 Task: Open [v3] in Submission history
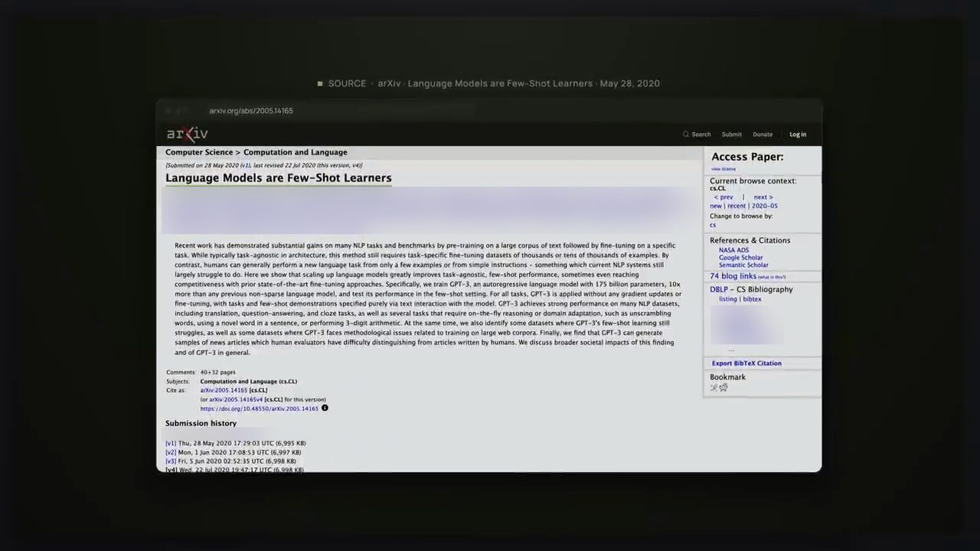pos(171,461)
